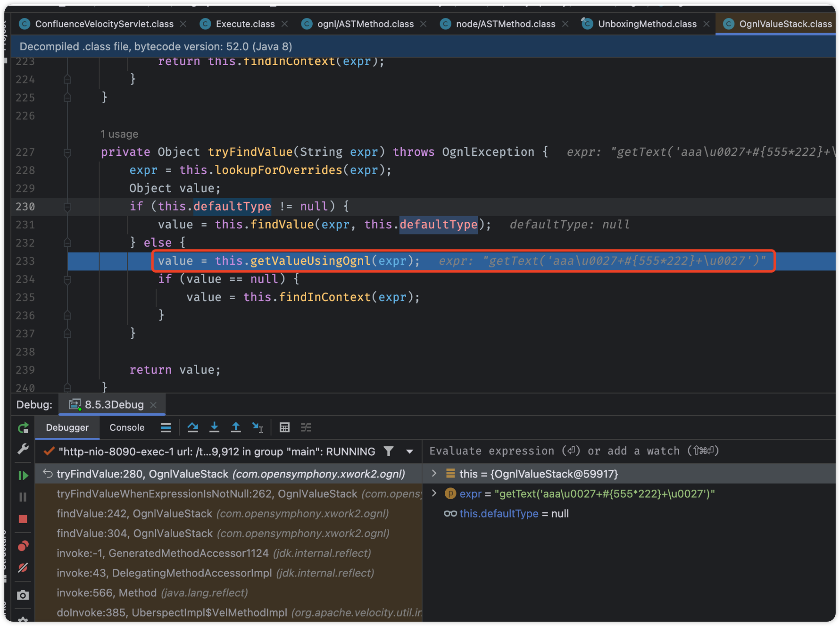
Task: Select invoke:566 Method frame
Action: 229,593
